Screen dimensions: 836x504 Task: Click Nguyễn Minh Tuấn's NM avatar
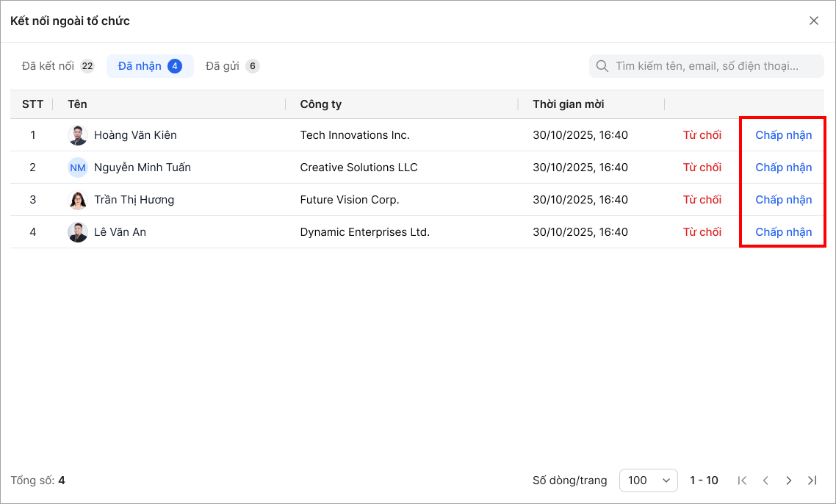tap(78, 168)
